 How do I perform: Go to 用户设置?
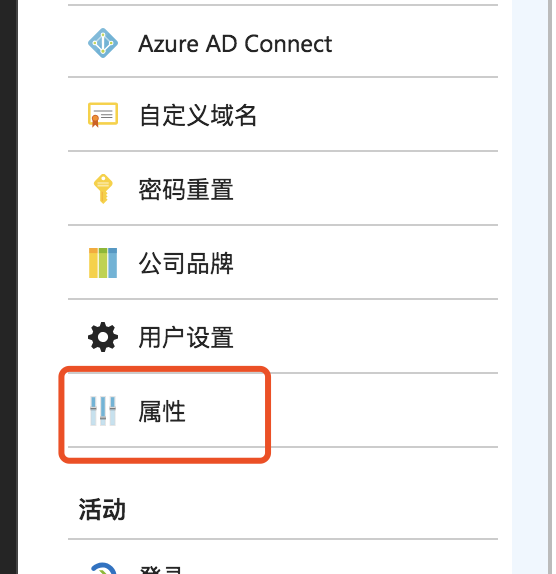(283, 336)
